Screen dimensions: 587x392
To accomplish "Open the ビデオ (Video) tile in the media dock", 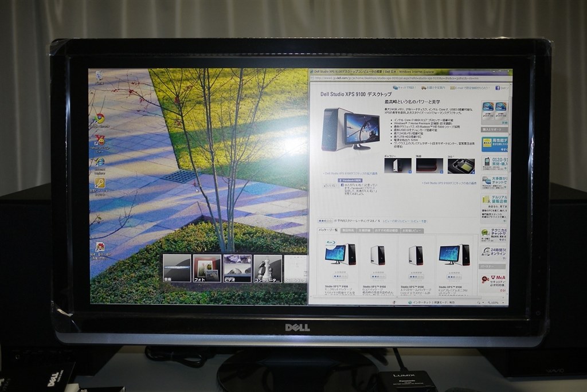I will point(237,268).
